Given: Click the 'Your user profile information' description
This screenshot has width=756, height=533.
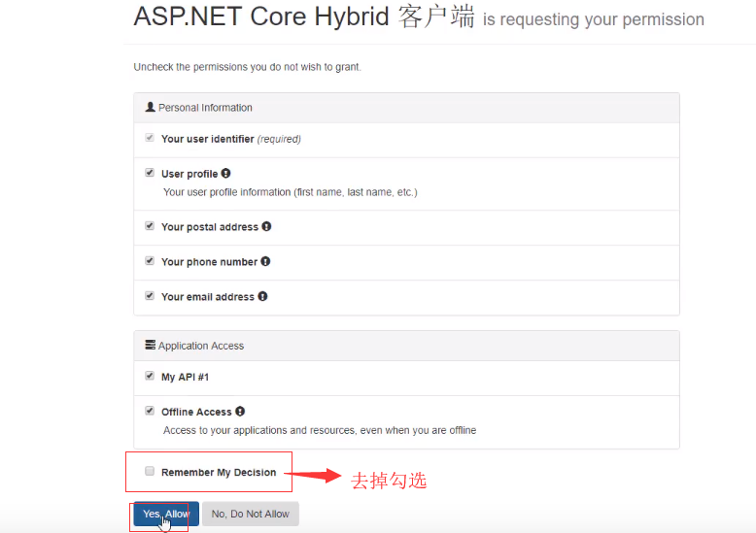Looking at the screenshot, I should [291, 192].
